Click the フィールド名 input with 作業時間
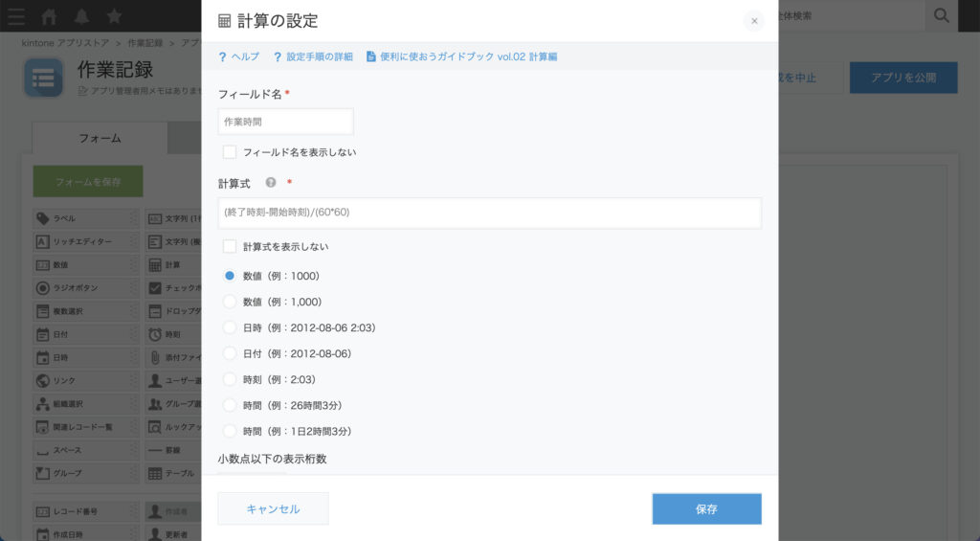980x541 pixels. 285,122
